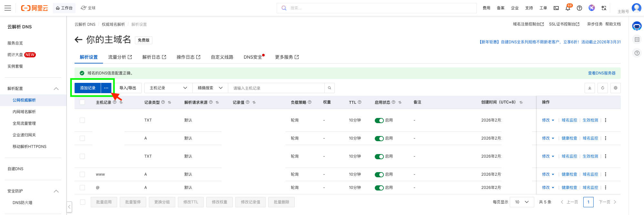Click the help icon in right sidebar
Screen dimensions: 644x215
coord(637,53)
